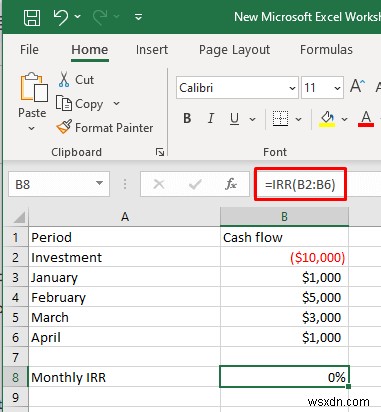The height and width of the screenshot is (412, 381).
Task: Click the Enter checkmark formula icon
Action: (195, 184)
